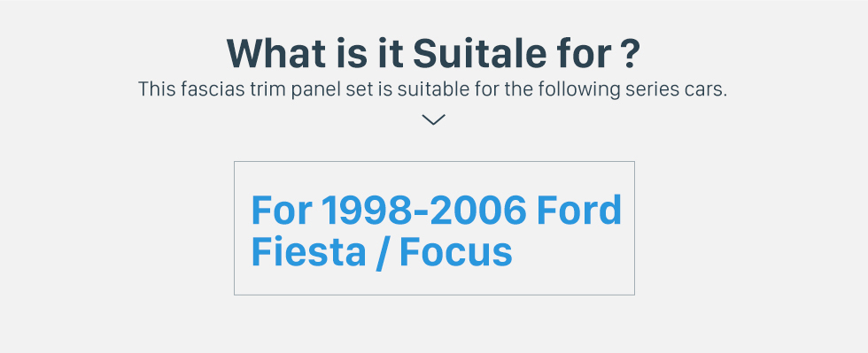This screenshot has width=868, height=353.
Task: Click the question mark in the heading
Action: (628, 53)
